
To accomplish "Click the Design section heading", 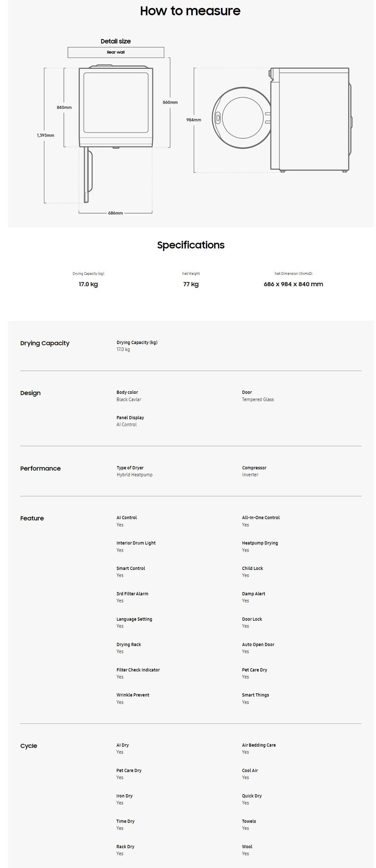I will (x=30, y=393).
